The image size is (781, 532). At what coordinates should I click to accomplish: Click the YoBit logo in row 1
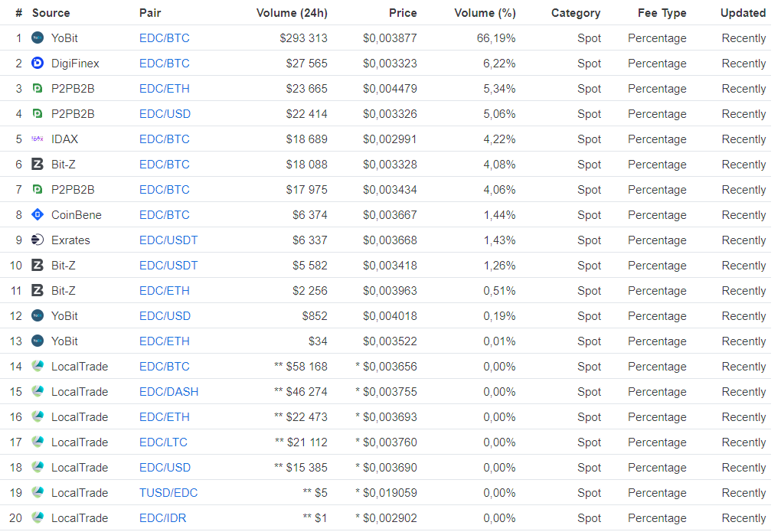point(38,38)
